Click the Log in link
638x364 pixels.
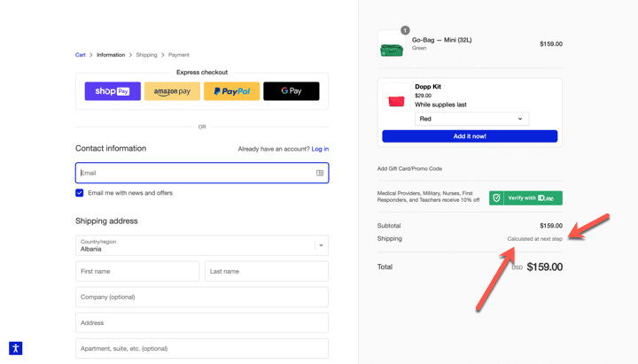pyautogui.click(x=320, y=149)
